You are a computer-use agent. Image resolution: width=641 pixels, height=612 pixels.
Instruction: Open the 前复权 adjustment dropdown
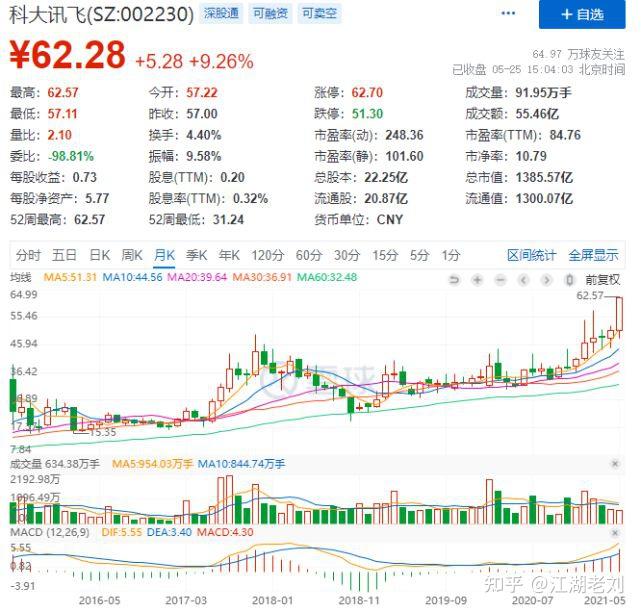(603, 280)
